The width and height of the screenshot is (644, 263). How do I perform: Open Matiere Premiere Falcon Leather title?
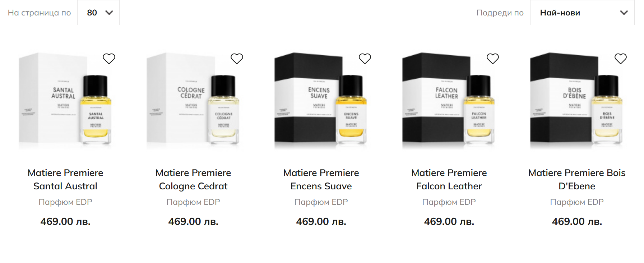(449, 179)
